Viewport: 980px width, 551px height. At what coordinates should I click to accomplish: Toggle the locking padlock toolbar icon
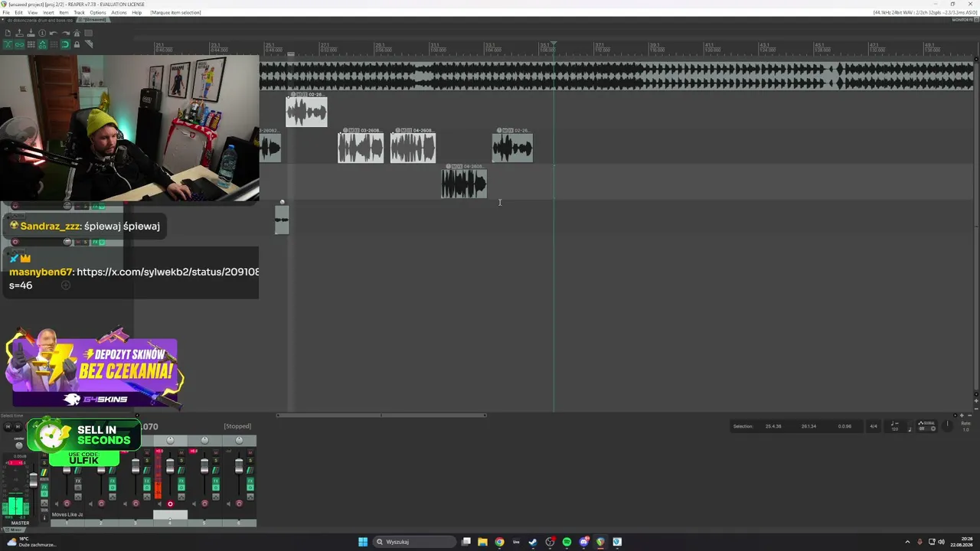coord(77,44)
